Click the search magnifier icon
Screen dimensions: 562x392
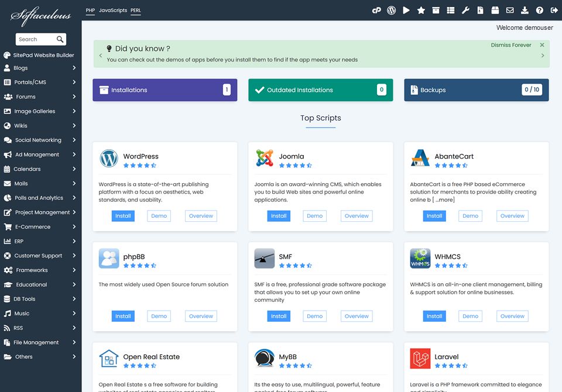tap(60, 39)
